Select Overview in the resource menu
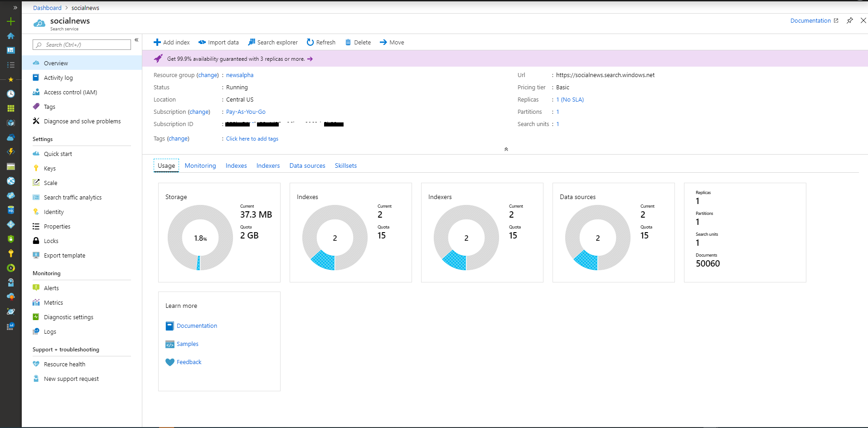The height and width of the screenshot is (428, 868). pos(82,63)
